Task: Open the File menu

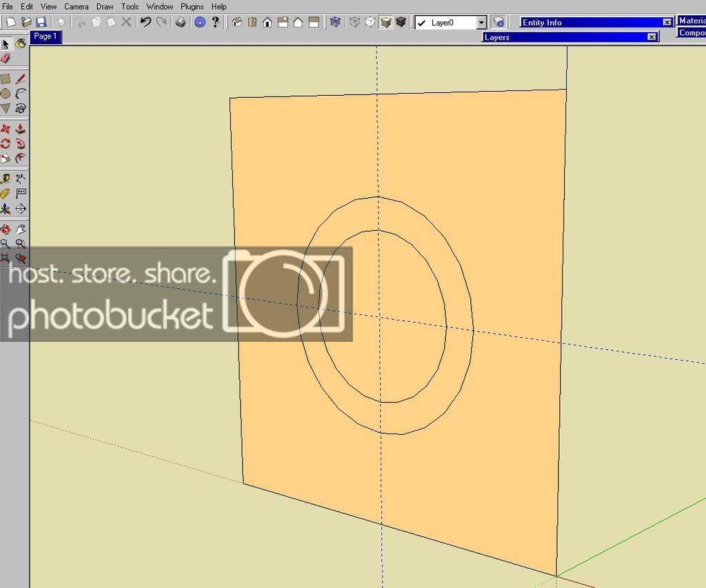Action: click(x=8, y=7)
